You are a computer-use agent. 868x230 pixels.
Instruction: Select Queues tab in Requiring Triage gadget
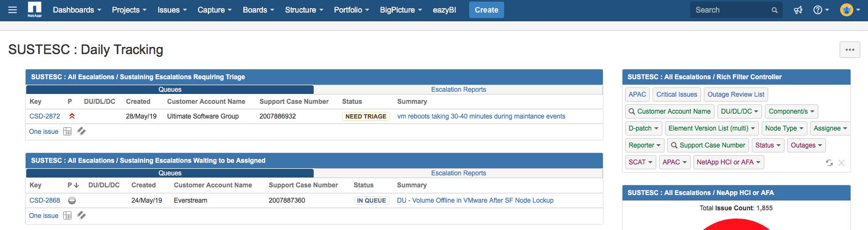(x=170, y=90)
